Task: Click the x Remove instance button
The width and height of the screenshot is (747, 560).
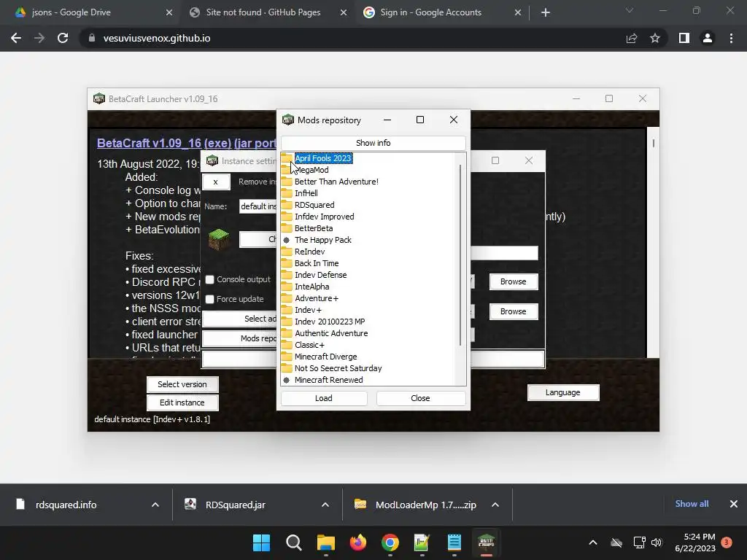Action: point(216,182)
